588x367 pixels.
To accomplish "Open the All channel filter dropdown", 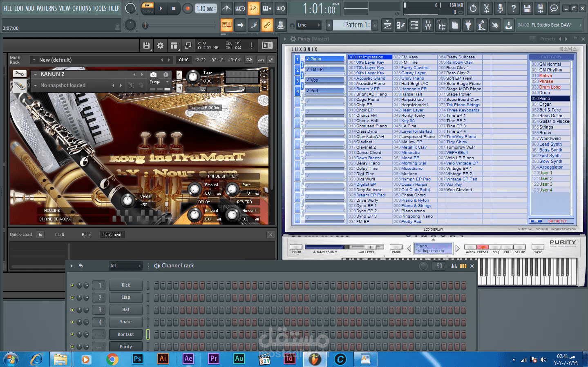I will (125, 266).
